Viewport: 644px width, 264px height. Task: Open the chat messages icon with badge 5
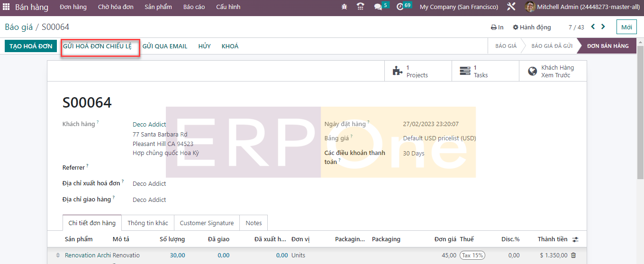tap(378, 7)
